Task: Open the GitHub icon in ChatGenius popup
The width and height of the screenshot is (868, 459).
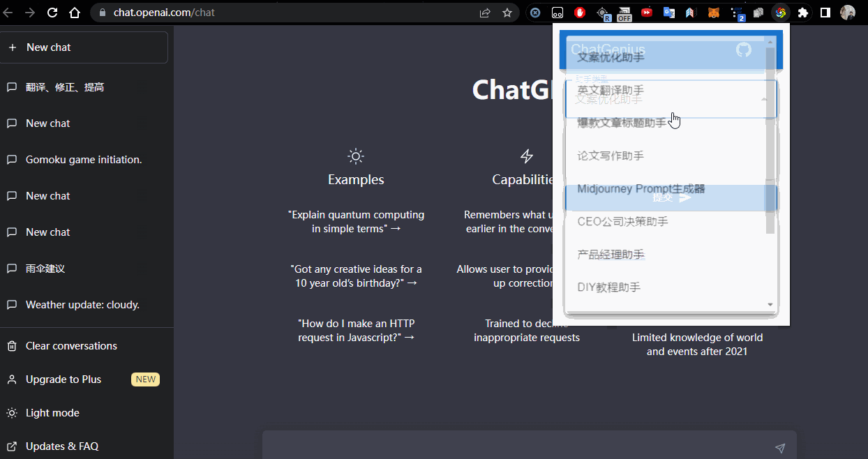Action: (744, 50)
